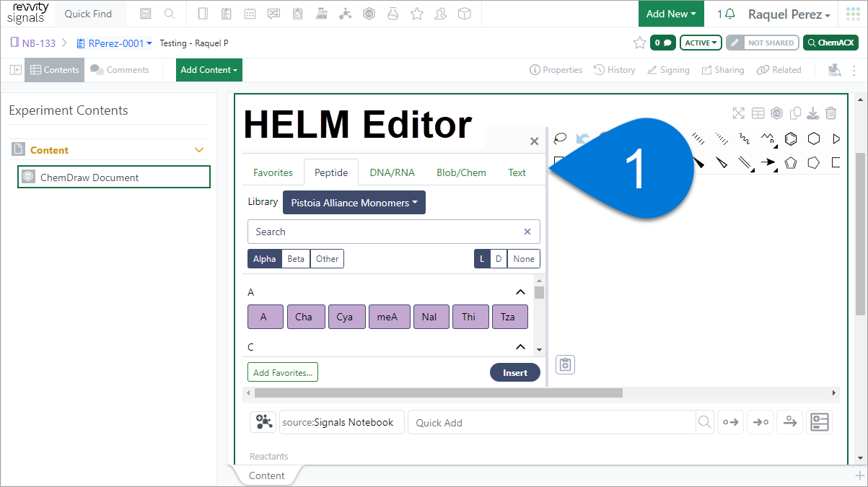Select the wavy bond tool

(x=744, y=139)
